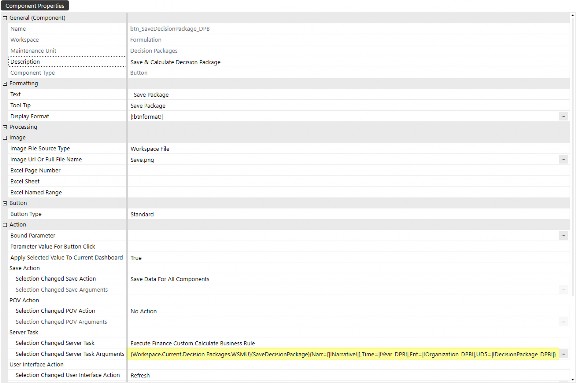Click the Workspace value Formulation
Screen dimensions: 576x383
[x=146, y=40]
